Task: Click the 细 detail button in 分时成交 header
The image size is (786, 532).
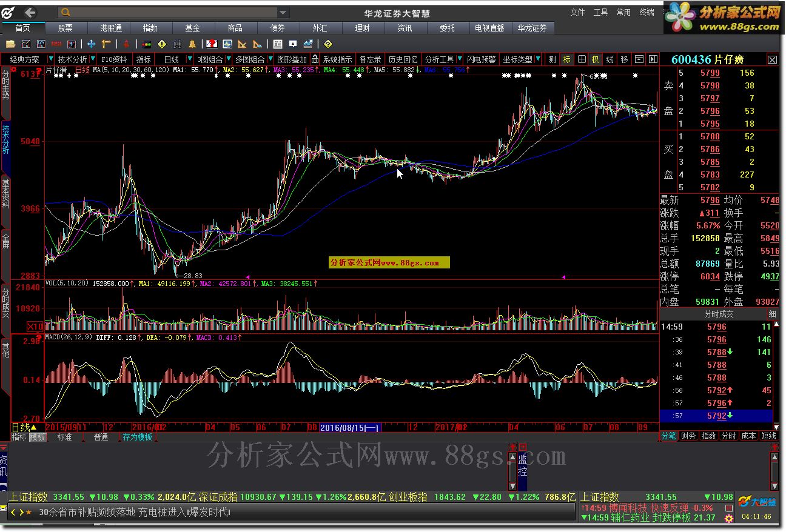Action: coord(772,314)
